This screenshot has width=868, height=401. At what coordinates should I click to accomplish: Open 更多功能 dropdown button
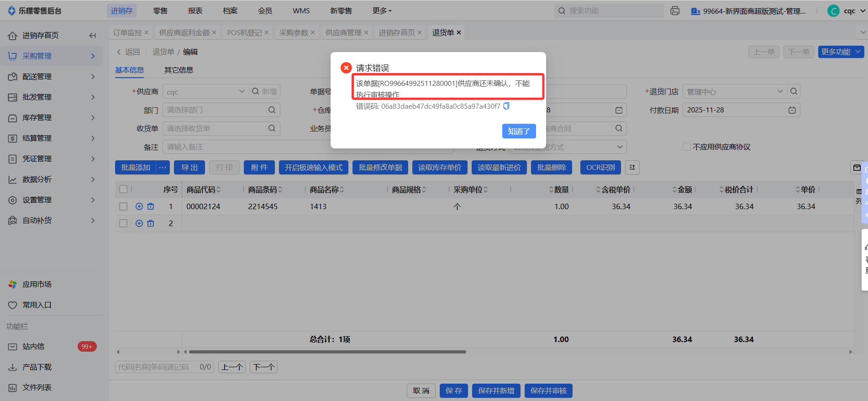tap(841, 52)
